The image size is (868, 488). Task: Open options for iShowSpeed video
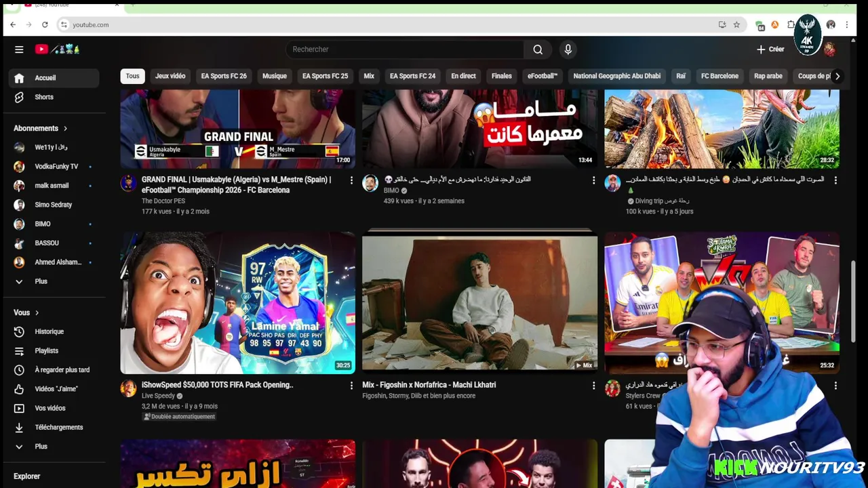tap(351, 386)
